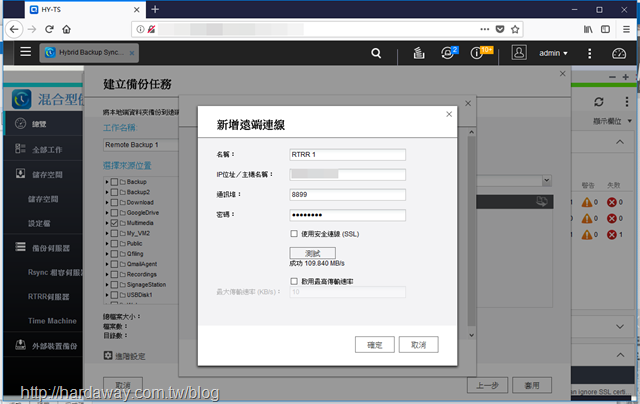Open the QTS main hamburger menu
Image resolution: width=640 pixels, height=404 pixels.
point(26,52)
